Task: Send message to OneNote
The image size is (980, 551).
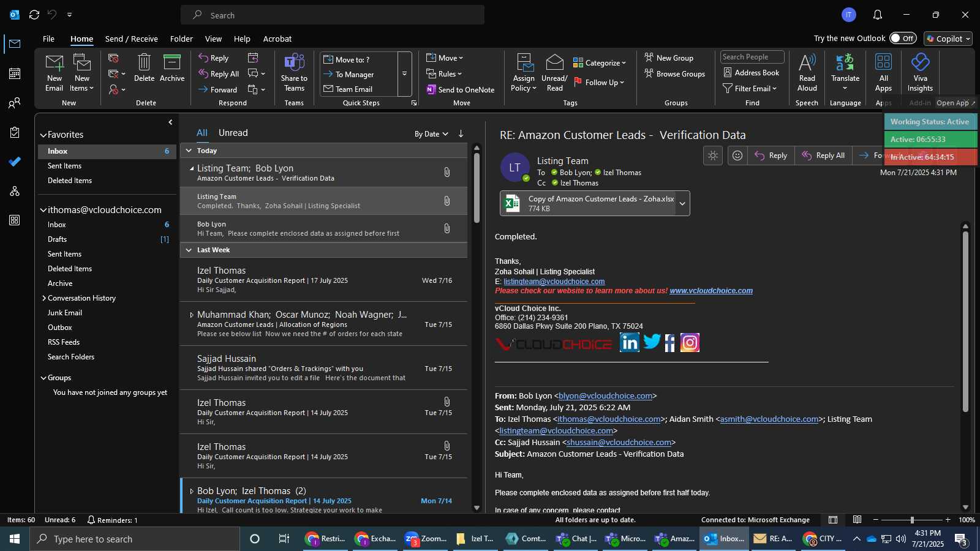Action: point(461,89)
